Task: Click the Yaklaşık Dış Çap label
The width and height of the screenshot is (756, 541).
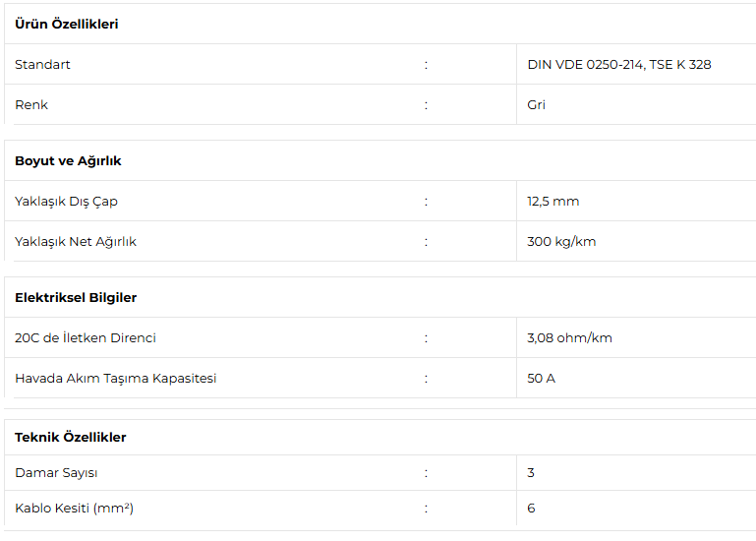Action: [66, 202]
